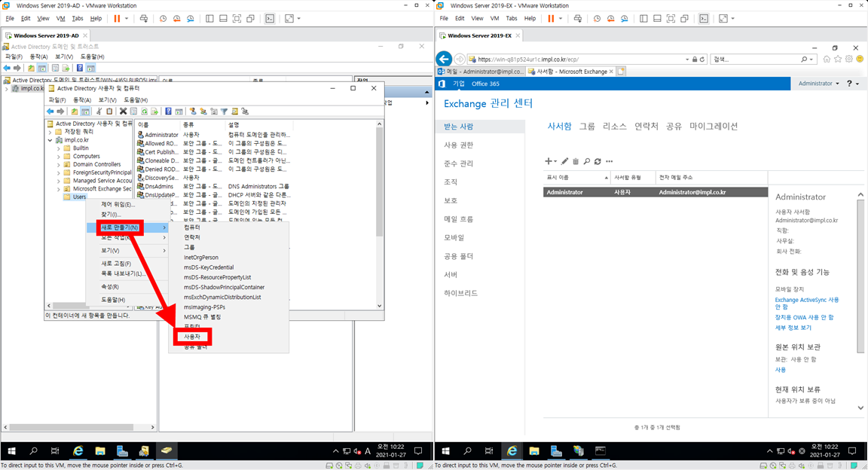Viewport: 868px width, 470px height.
Task: Collapse the impl.co.kr domain node in AD Users tree
Action: (x=50, y=140)
